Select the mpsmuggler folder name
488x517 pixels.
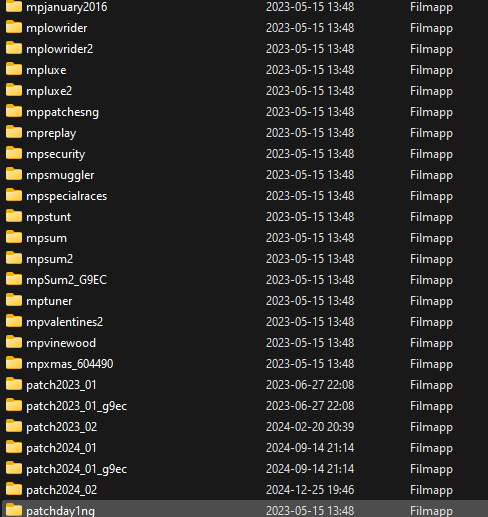point(60,175)
